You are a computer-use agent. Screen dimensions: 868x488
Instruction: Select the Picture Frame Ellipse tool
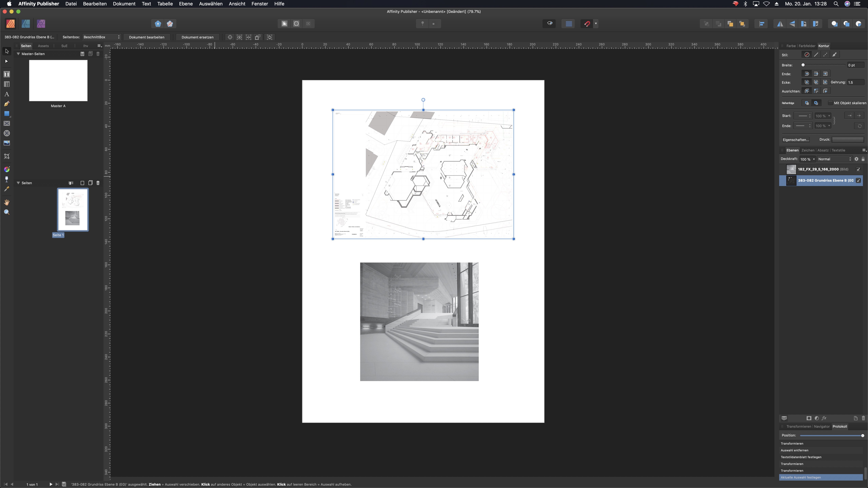7,133
